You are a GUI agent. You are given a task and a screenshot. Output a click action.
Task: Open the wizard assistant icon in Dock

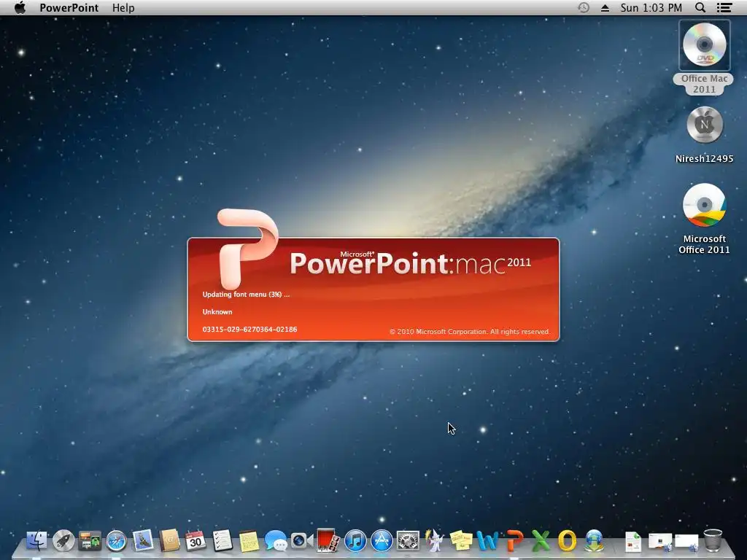[434, 540]
